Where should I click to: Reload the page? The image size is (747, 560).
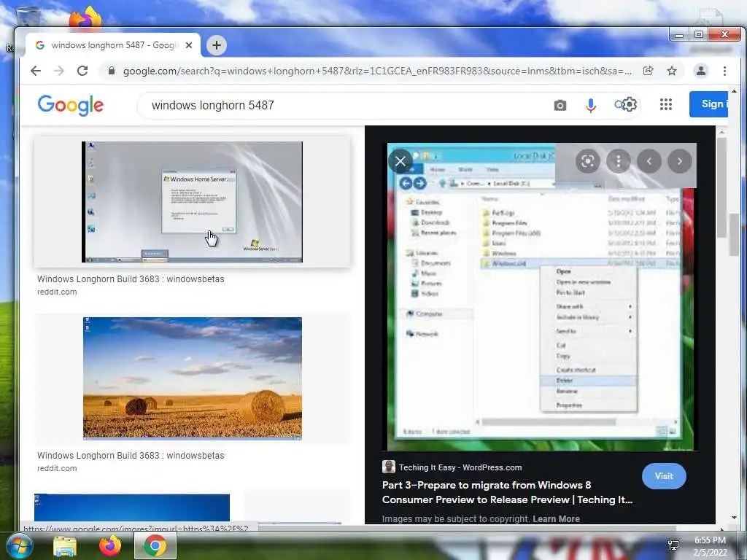(82, 71)
